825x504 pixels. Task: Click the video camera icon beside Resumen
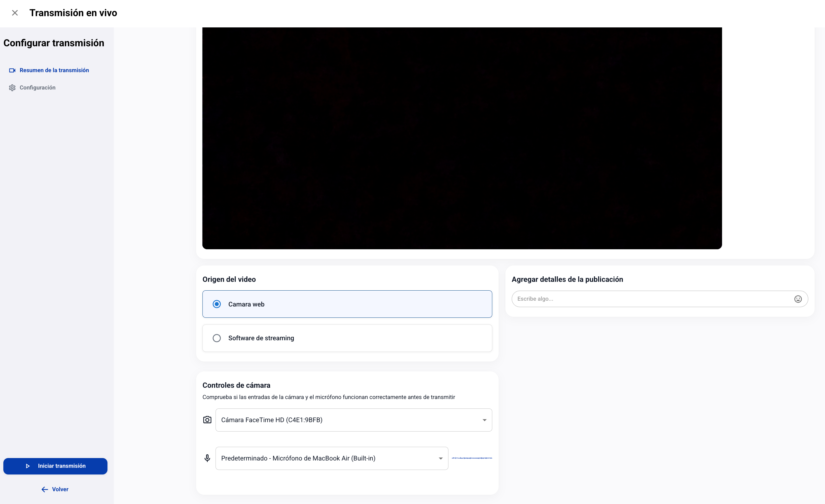[x=12, y=70]
